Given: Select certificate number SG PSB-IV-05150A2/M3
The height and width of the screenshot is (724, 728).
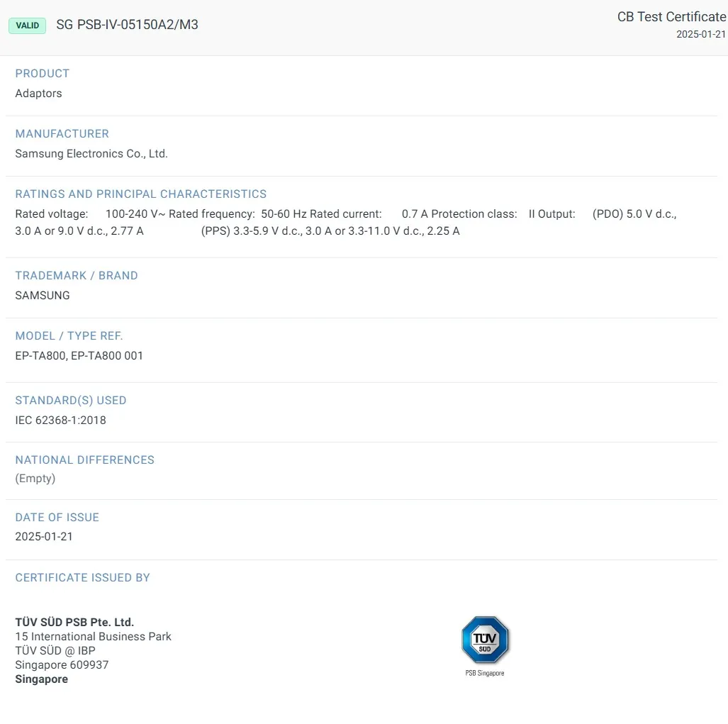Looking at the screenshot, I should tap(127, 25).
